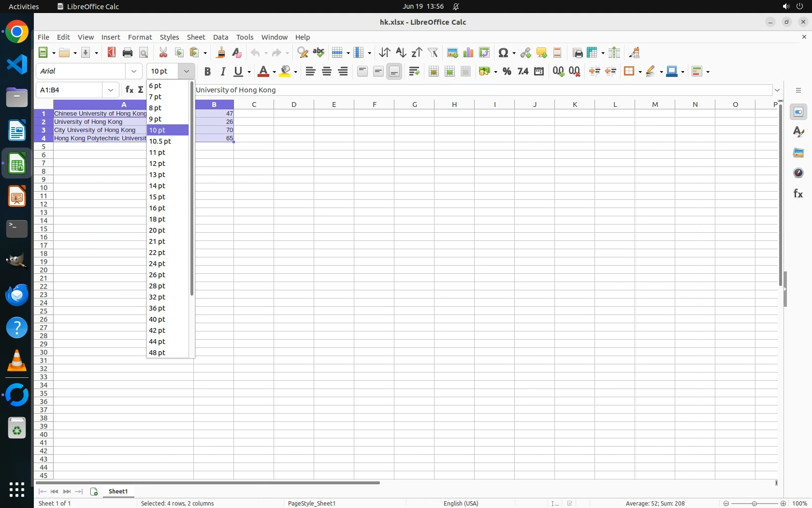
Task: Open the Function Wizard icon
Action: (x=129, y=90)
